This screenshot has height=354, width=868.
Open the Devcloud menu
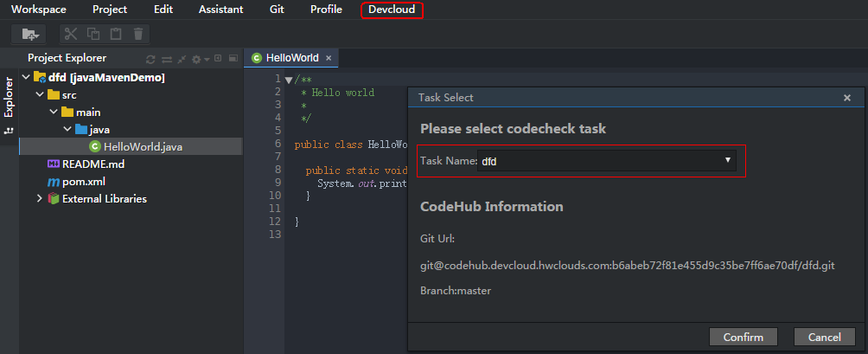point(392,10)
